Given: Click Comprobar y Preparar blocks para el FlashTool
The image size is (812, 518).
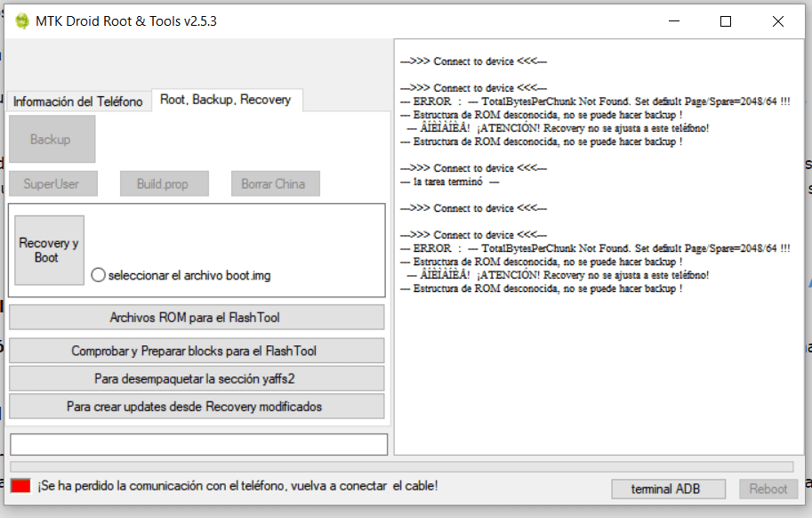Looking at the screenshot, I should click(x=197, y=351).
